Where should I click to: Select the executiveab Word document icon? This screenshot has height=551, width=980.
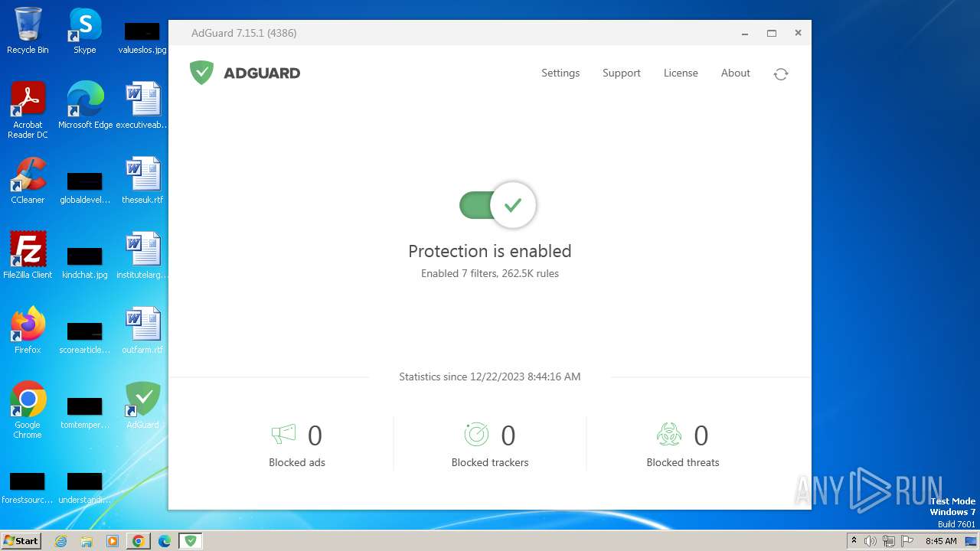click(x=142, y=106)
